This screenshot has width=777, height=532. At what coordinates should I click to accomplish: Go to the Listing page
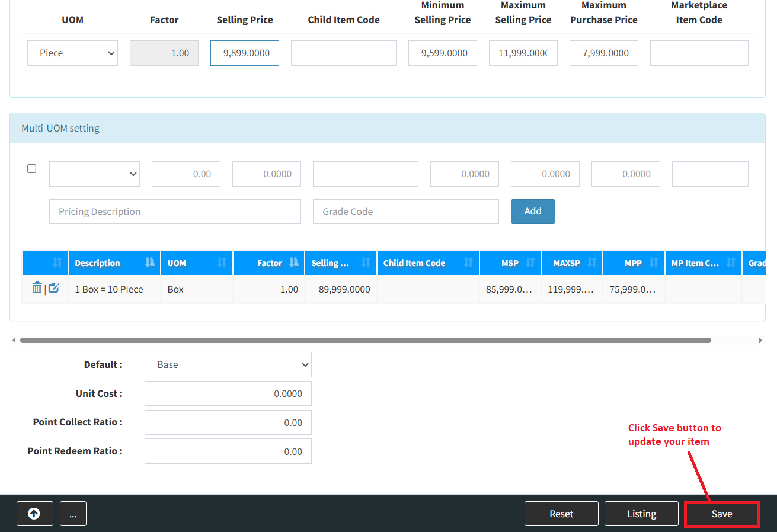coord(641,514)
